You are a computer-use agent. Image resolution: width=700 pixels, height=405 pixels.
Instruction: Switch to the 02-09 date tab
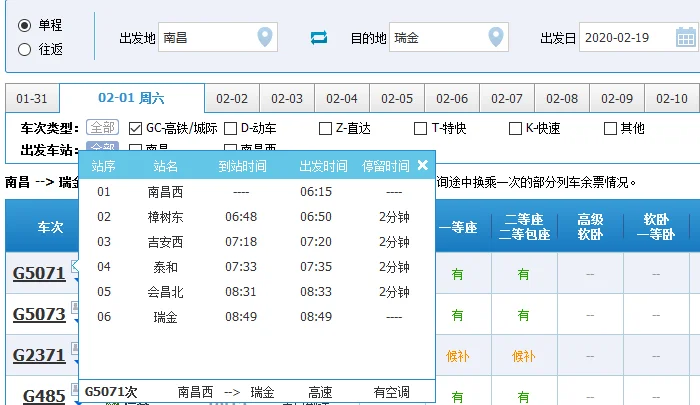coord(617,98)
